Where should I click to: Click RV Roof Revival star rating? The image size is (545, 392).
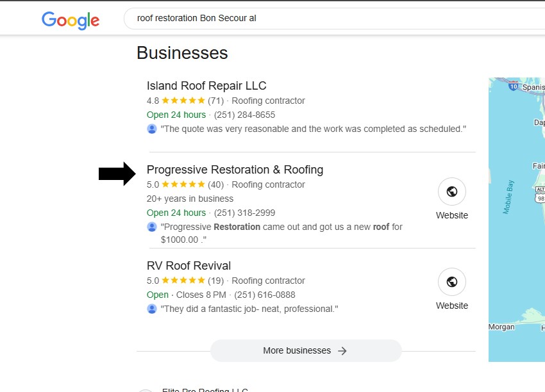183,281
